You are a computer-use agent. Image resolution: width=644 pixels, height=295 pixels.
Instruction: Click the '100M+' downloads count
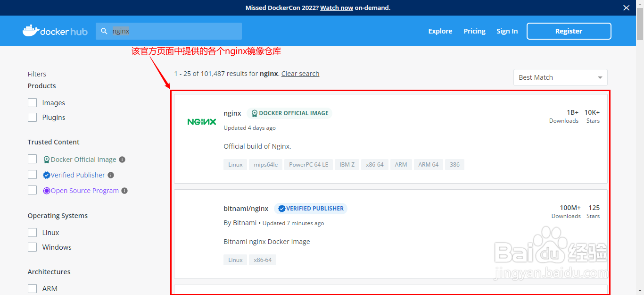coord(570,208)
